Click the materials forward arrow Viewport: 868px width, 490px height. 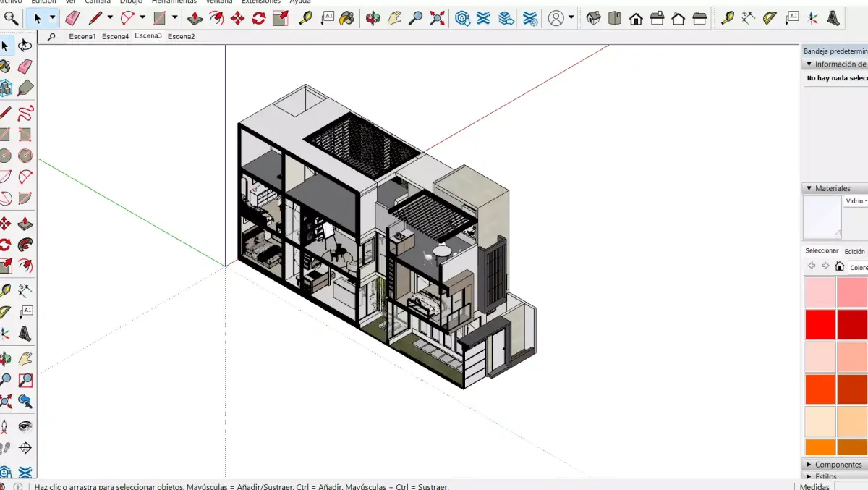click(825, 266)
